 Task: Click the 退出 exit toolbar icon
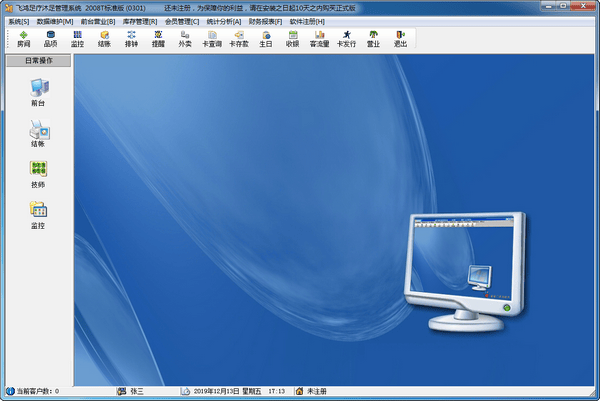(400, 39)
